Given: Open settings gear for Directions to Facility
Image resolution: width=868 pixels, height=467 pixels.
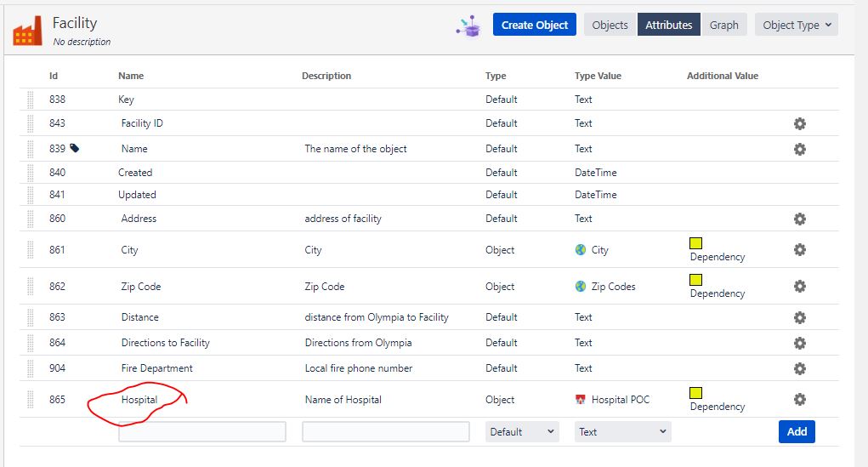Looking at the screenshot, I should point(799,343).
